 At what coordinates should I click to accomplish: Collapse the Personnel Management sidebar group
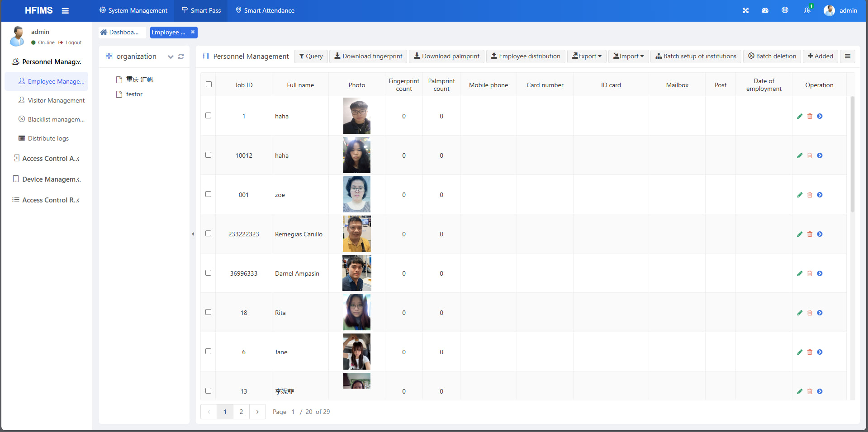click(47, 61)
